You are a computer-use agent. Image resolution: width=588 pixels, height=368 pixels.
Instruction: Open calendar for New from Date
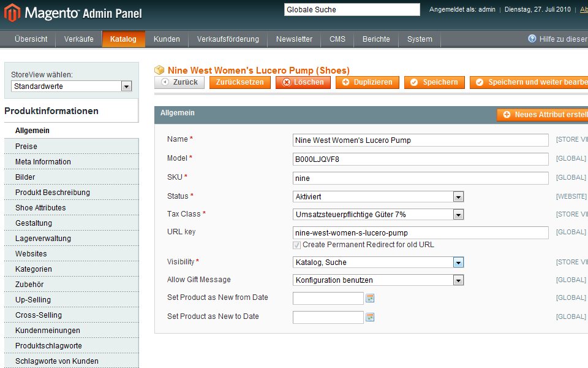pos(370,298)
